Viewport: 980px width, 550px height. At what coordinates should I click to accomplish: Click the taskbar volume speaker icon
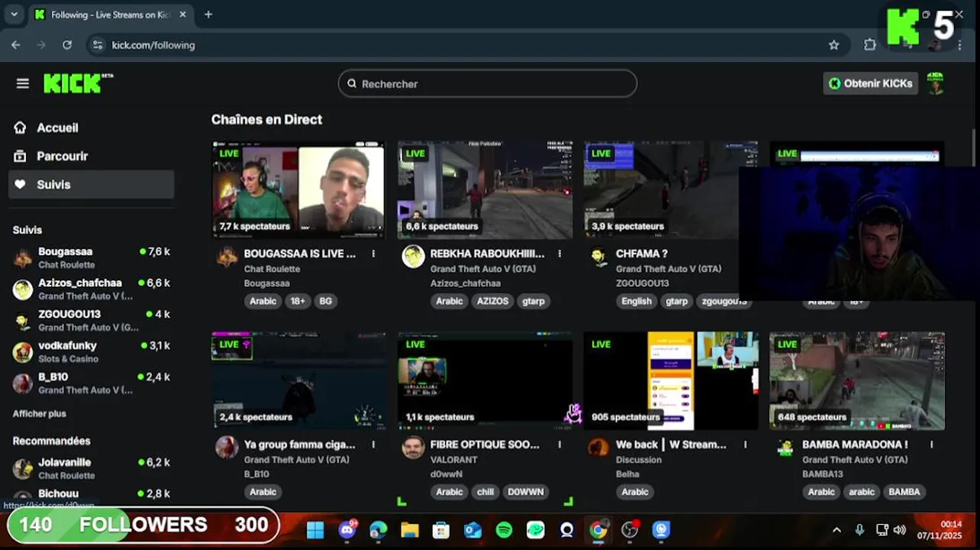pyautogui.click(x=900, y=529)
